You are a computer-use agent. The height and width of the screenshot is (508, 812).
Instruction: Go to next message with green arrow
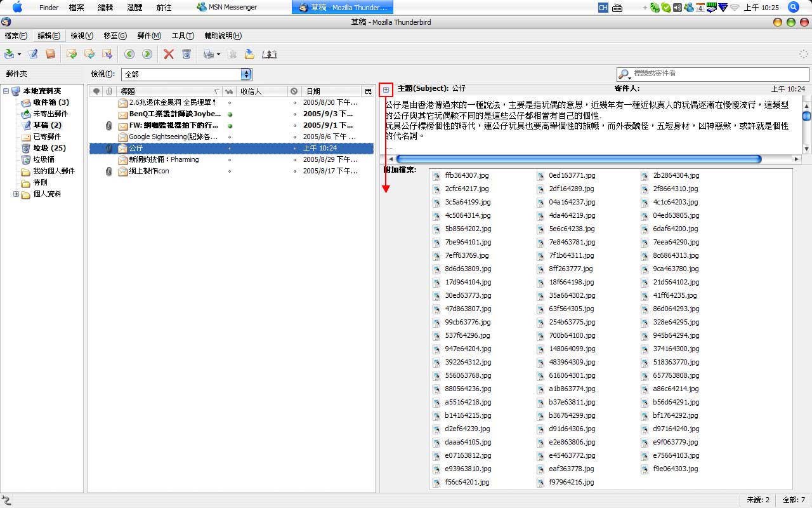point(147,54)
